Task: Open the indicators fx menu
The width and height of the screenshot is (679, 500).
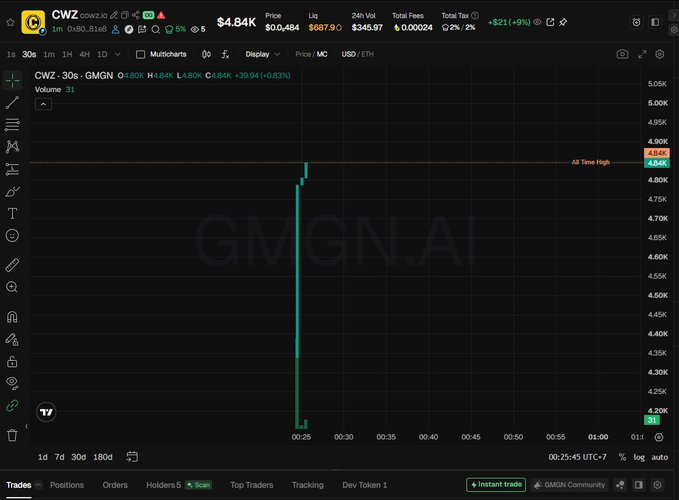Action: pos(225,54)
